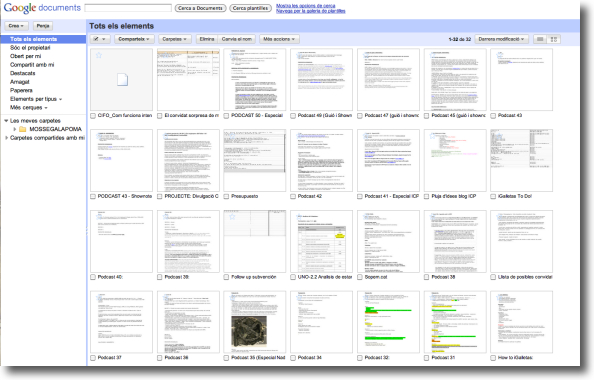Viewport: 594px width, 380px height.
Task: Click Cerca a Documents button
Action: pyautogui.click(x=200, y=8)
